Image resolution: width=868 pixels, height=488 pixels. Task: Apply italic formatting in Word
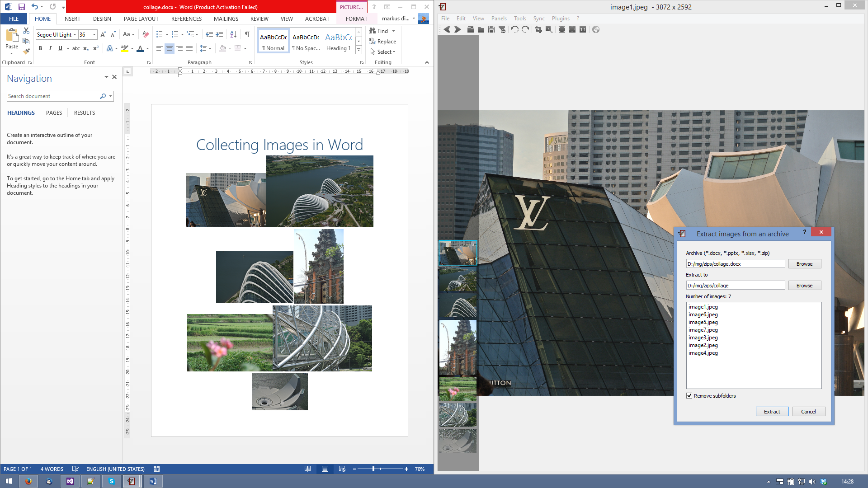[50, 48]
